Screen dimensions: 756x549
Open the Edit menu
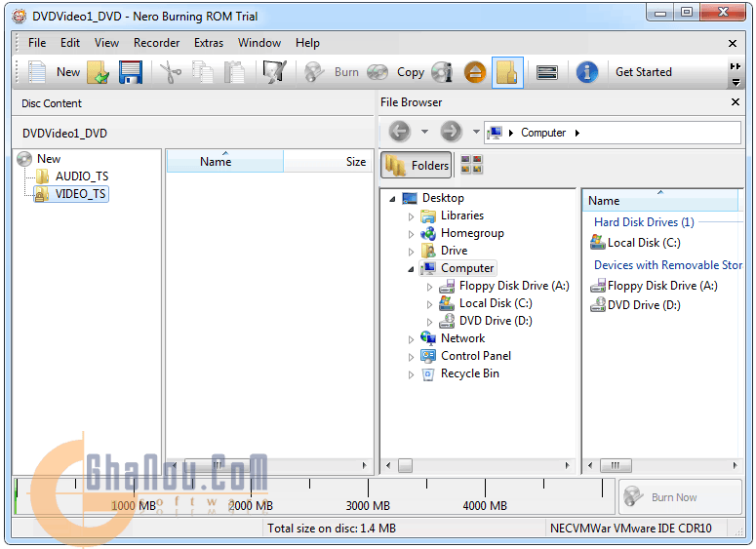pyautogui.click(x=70, y=43)
